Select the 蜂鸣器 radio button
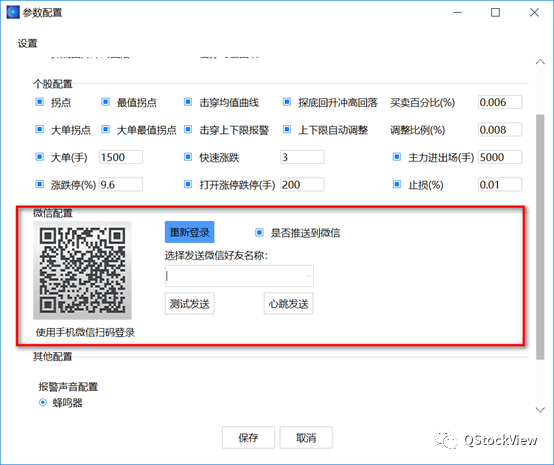Viewport: 554px width, 465px height. (x=43, y=402)
